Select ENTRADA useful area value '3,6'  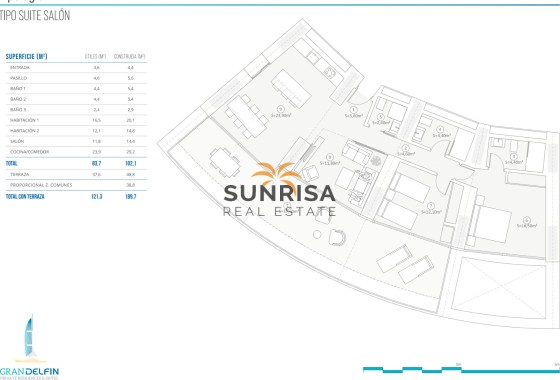pyautogui.click(x=96, y=68)
